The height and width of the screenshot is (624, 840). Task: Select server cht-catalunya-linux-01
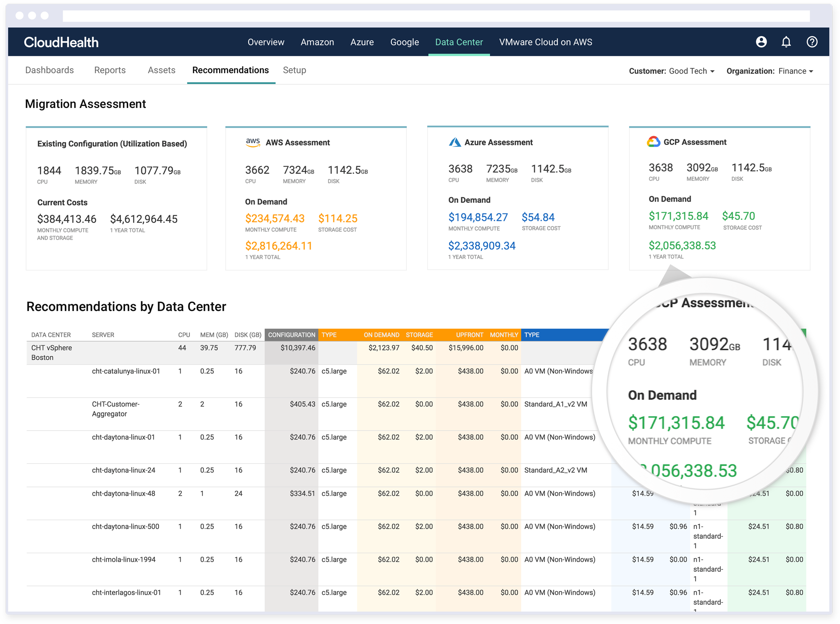point(126,371)
